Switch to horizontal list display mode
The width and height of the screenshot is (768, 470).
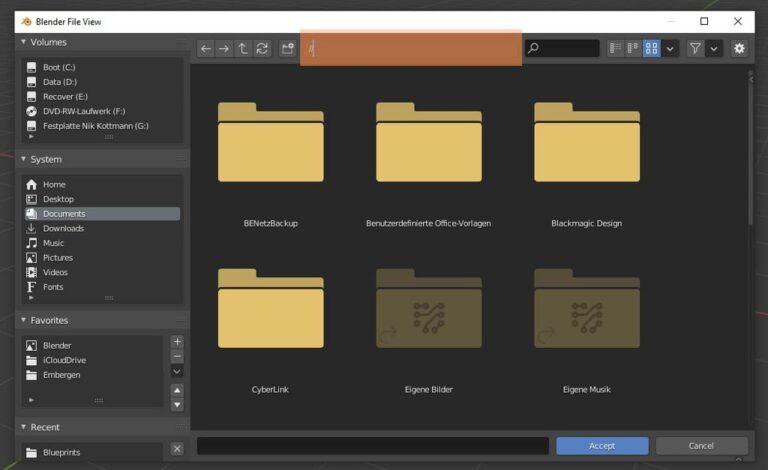coord(633,48)
